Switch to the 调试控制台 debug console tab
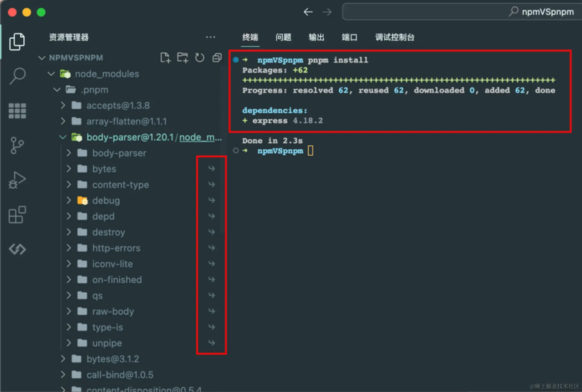The height and width of the screenshot is (392, 582). pos(395,37)
